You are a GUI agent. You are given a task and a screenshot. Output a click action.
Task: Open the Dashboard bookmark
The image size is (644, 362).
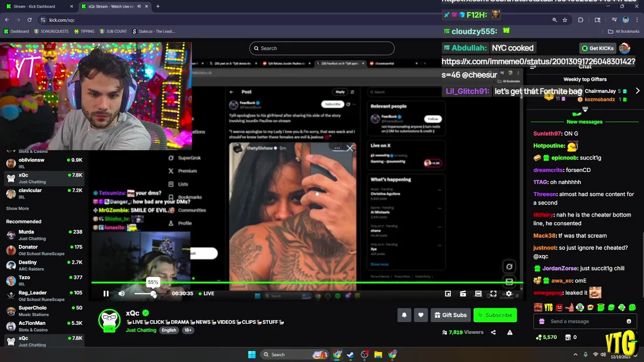coord(16,31)
